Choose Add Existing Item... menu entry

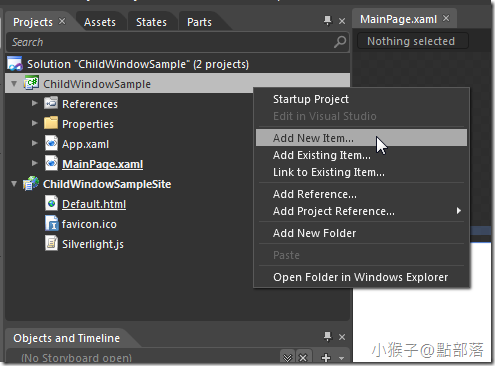[x=361, y=155]
